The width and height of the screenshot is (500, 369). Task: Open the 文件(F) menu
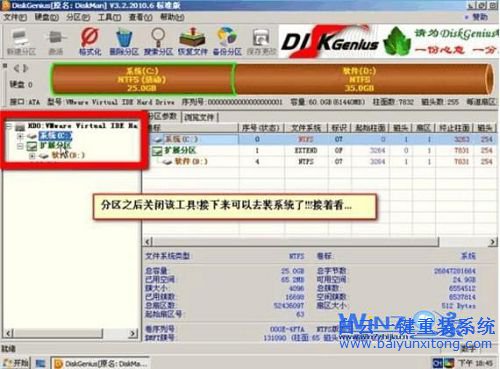15,17
